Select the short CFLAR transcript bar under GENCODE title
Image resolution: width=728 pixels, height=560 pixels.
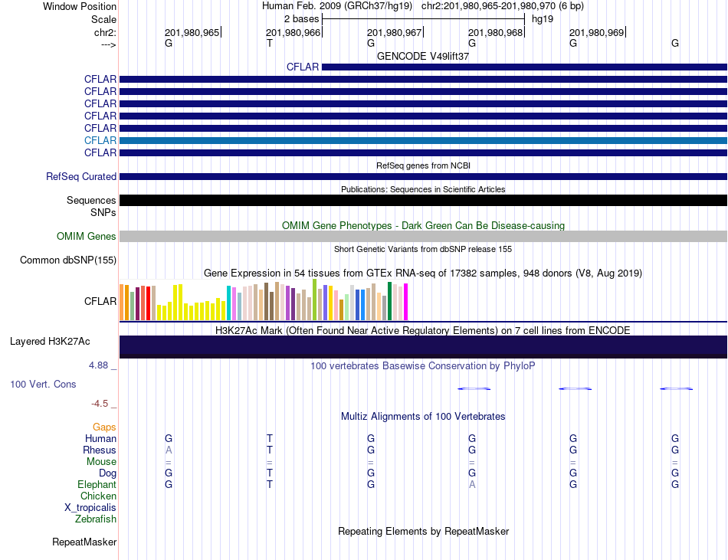524,67
